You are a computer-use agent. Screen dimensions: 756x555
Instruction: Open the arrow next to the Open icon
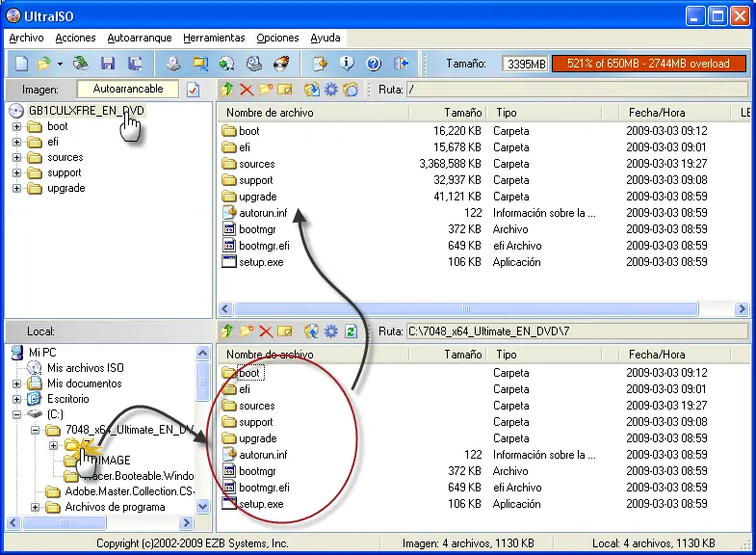pos(60,64)
